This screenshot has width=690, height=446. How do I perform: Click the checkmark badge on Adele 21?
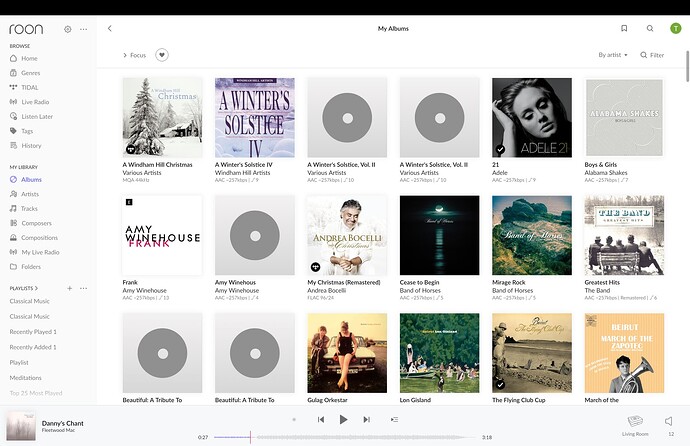coord(500,150)
